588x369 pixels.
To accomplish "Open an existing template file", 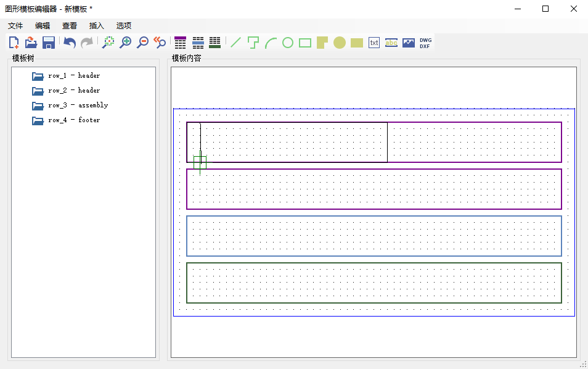I will (31, 43).
